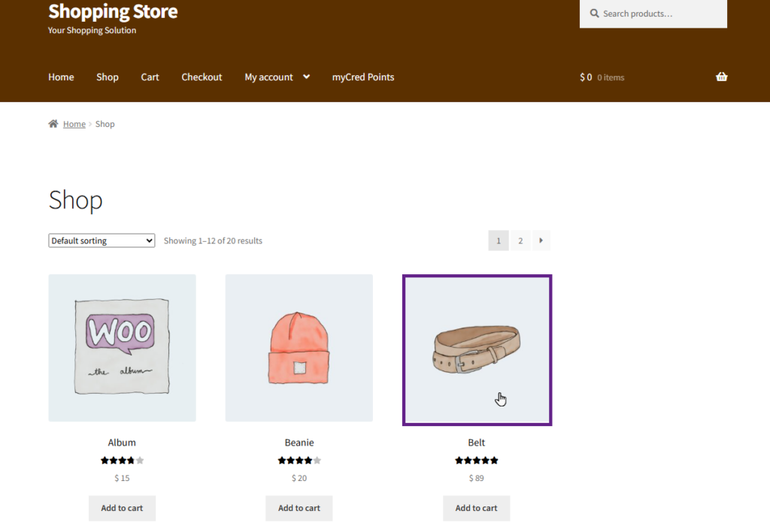
Task: Add the Album to cart
Action: click(x=122, y=508)
